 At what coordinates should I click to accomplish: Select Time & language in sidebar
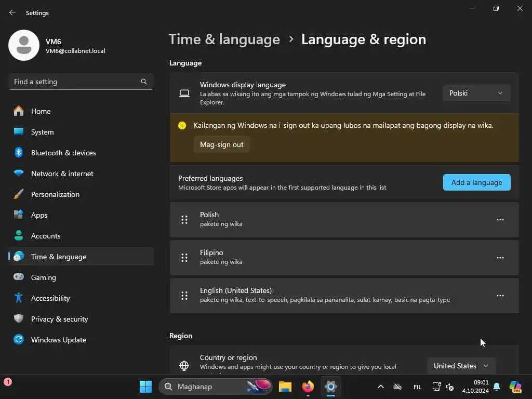pos(81,257)
